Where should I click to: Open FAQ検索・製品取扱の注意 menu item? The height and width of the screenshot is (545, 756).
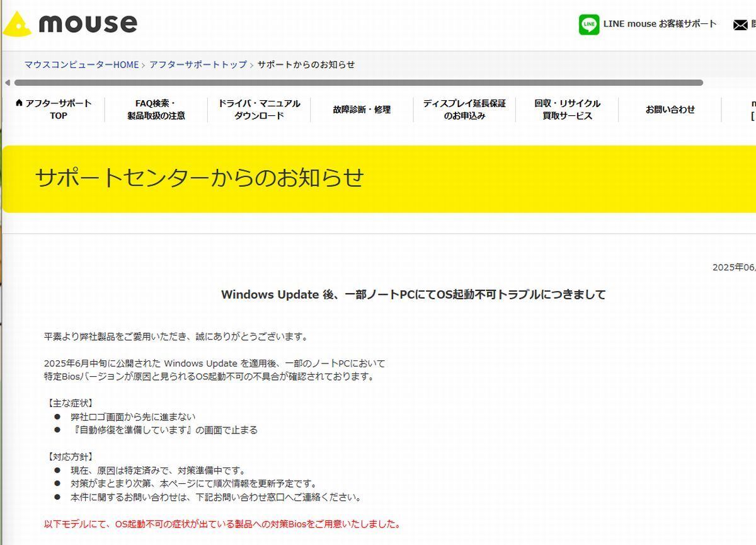pyautogui.click(x=156, y=109)
